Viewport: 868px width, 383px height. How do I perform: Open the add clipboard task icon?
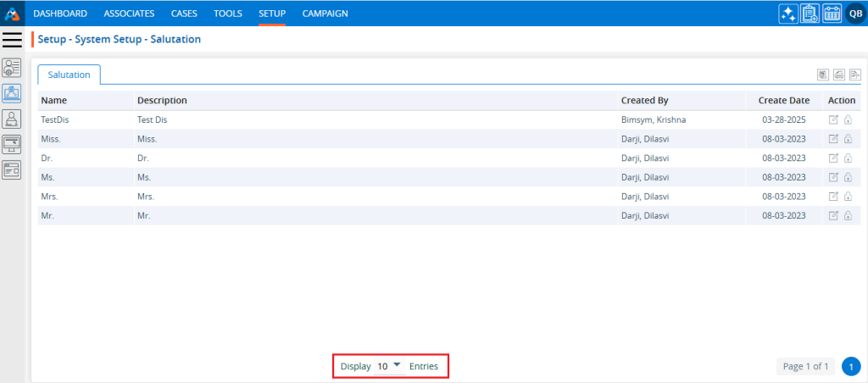810,14
